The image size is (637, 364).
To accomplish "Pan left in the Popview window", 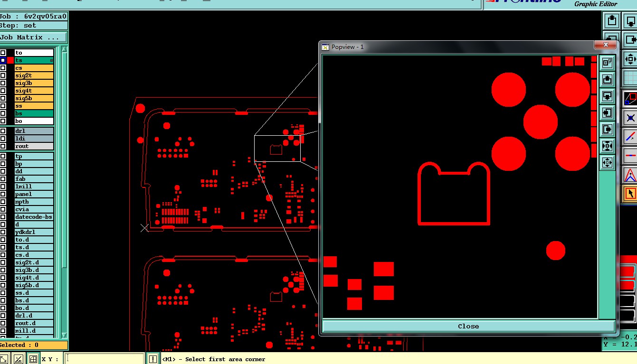I will [607, 112].
